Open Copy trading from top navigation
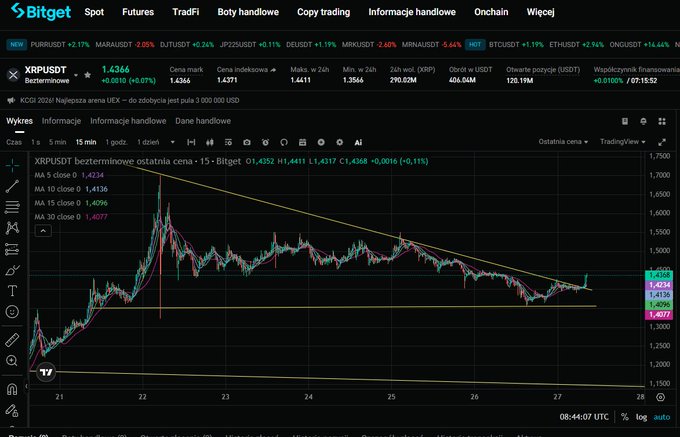This screenshot has width=680, height=437. pyautogui.click(x=324, y=12)
